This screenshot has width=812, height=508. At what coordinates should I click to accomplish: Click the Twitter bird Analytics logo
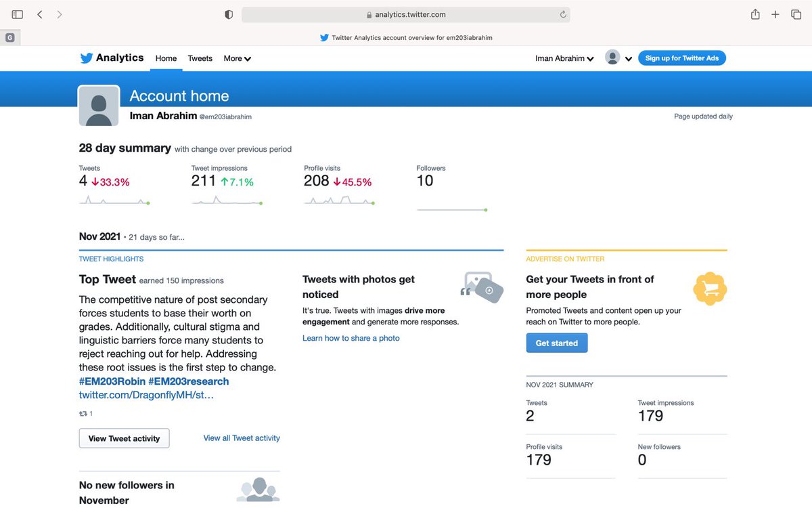point(112,58)
